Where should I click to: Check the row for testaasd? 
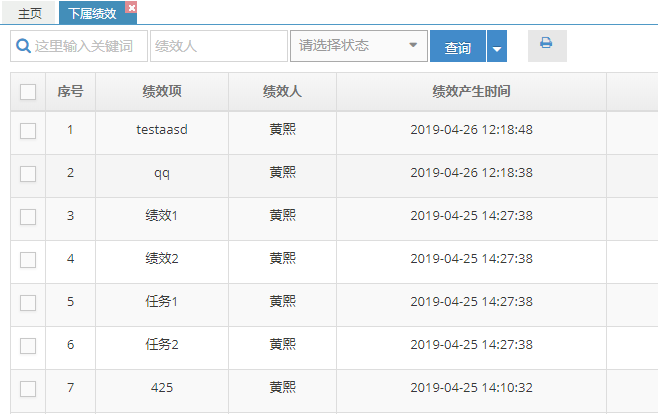pos(28,130)
